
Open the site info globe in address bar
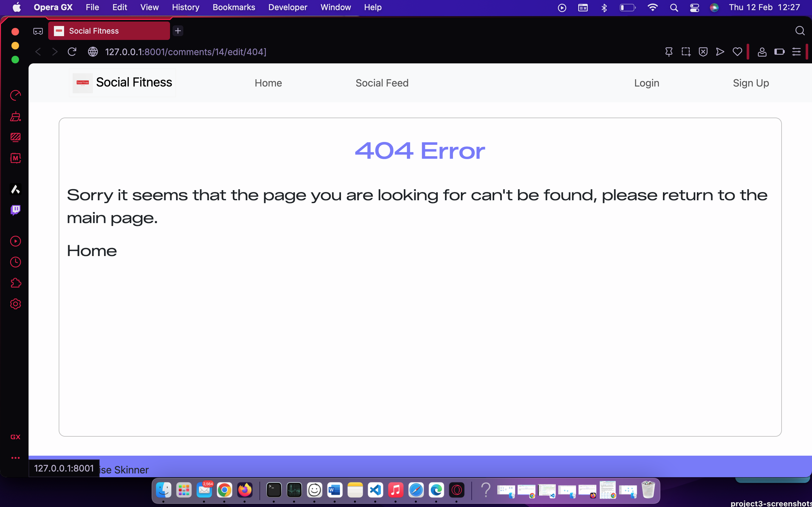click(93, 52)
